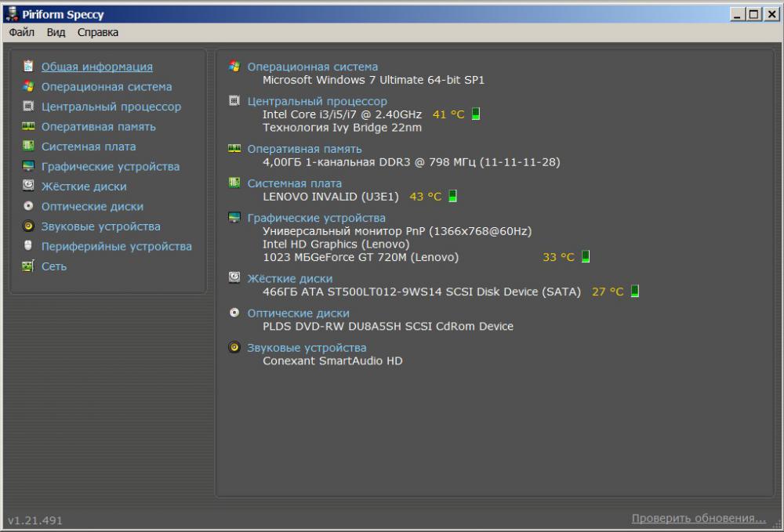Click Оптические диски heading in summary panel

(x=299, y=313)
